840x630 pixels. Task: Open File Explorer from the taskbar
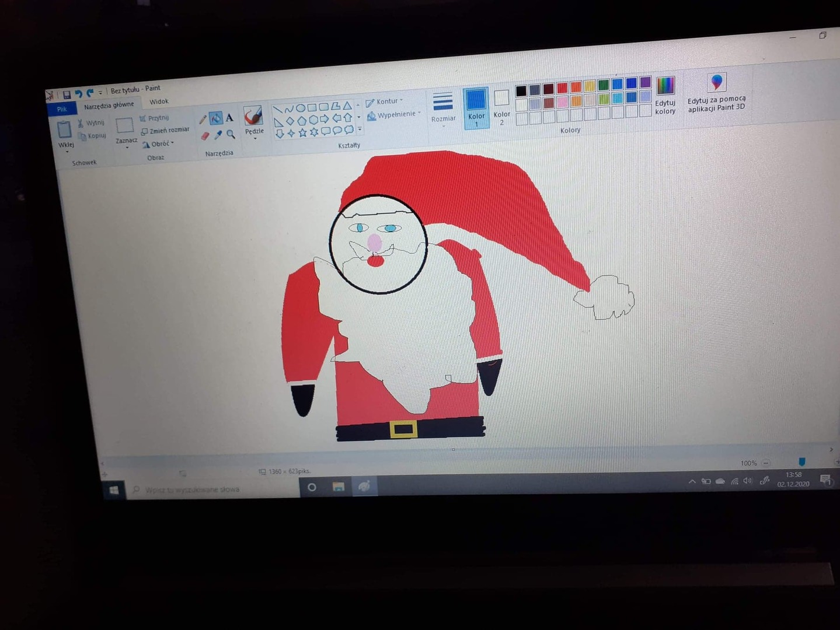pyautogui.click(x=338, y=487)
